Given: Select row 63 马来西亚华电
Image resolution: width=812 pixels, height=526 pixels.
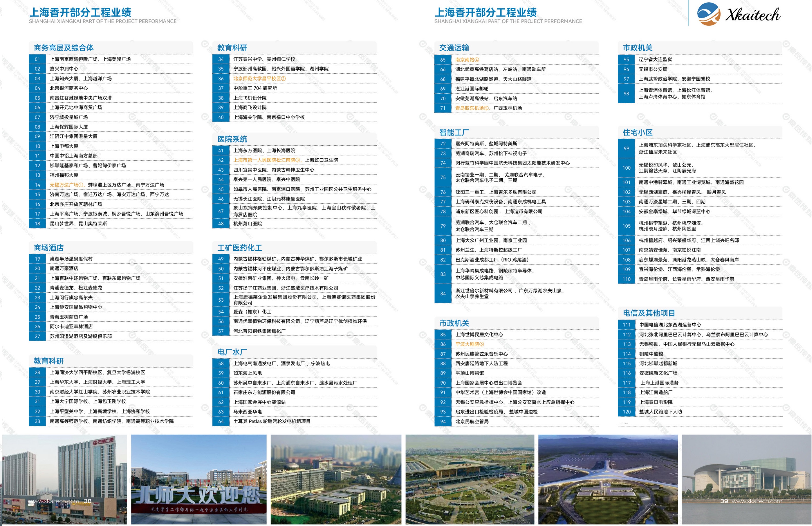Looking at the screenshot, I should pyautogui.click(x=295, y=412).
